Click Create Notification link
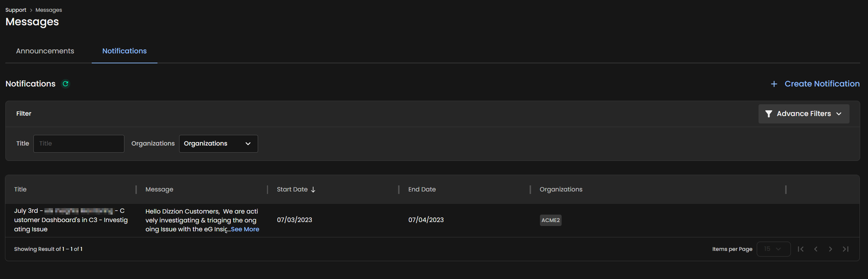868x279 pixels. (x=822, y=84)
